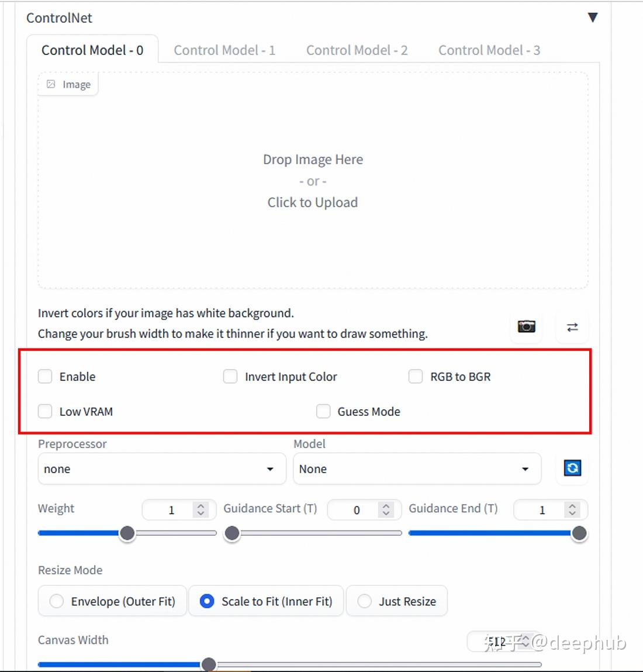The height and width of the screenshot is (672, 643).
Task: Toggle Invert Input Color checkbox
Action: coord(230,376)
